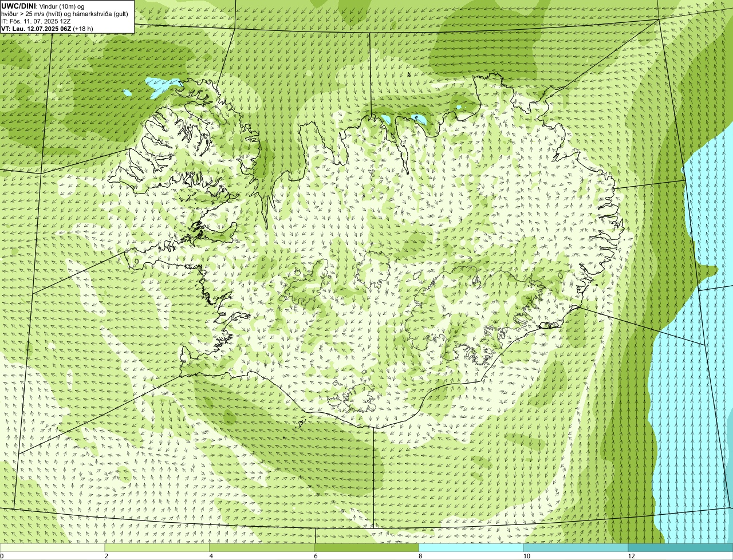The width and height of the screenshot is (733, 560).
Task: Click the initial time 'IT: Fös. 11. 07. 2025 12Z'
Action: pyautogui.click(x=36, y=21)
